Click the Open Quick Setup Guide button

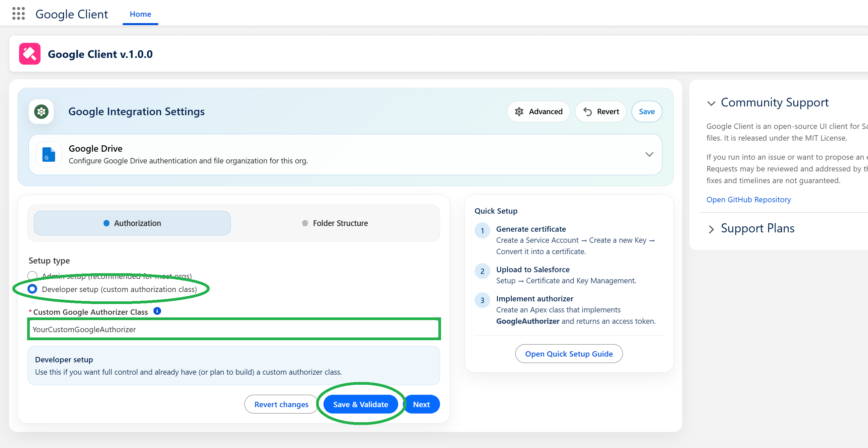(568, 354)
